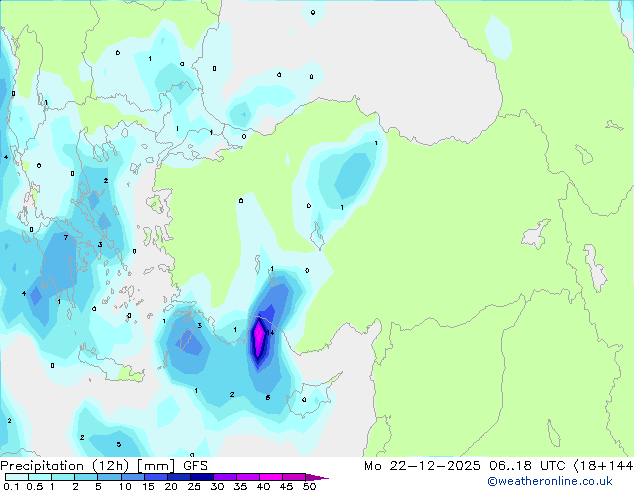Viewport: 634px width, 490px height.
Task: Click the legend label '35'
Action: (240, 486)
